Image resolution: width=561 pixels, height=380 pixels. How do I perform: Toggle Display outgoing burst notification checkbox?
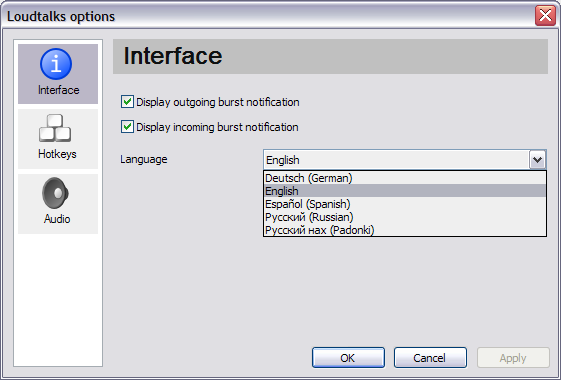pos(127,102)
